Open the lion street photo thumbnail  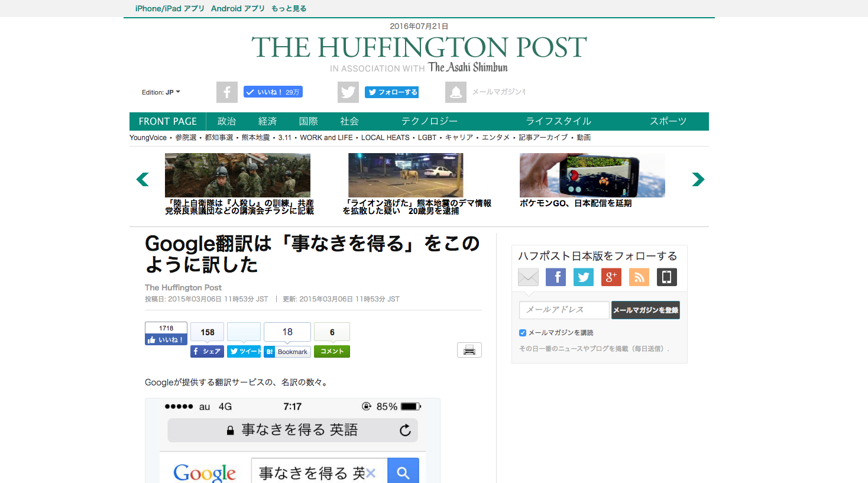pos(406,175)
